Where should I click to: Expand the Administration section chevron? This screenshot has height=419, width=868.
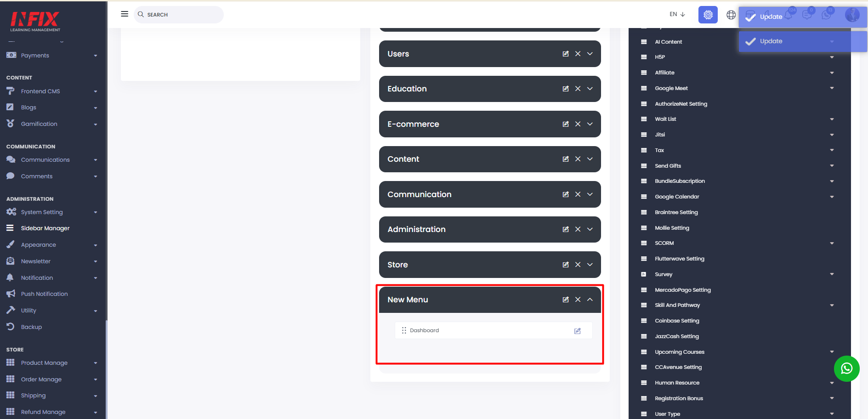(x=590, y=229)
